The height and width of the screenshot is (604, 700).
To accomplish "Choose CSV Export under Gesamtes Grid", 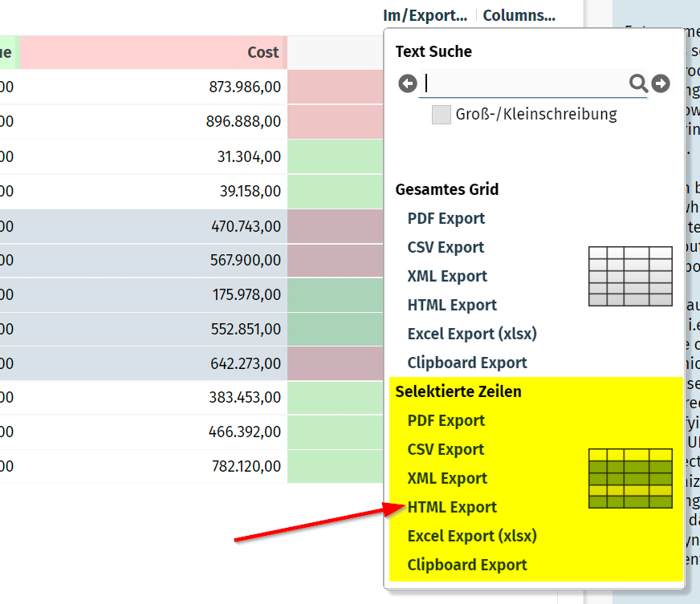I will [446, 247].
